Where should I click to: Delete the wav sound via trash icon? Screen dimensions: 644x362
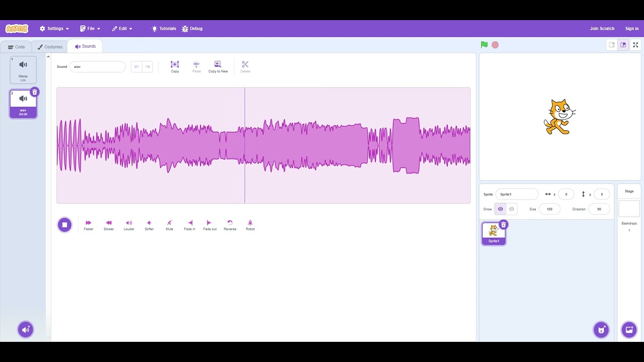point(34,92)
